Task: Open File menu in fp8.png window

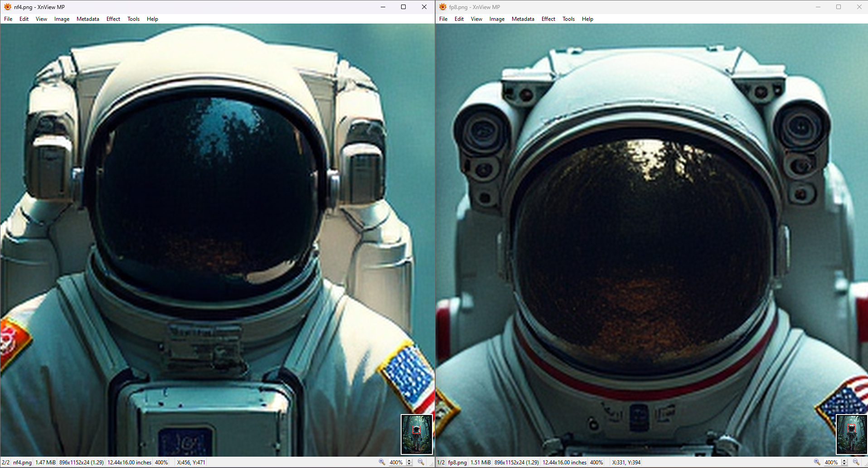Action: (443, 19)
